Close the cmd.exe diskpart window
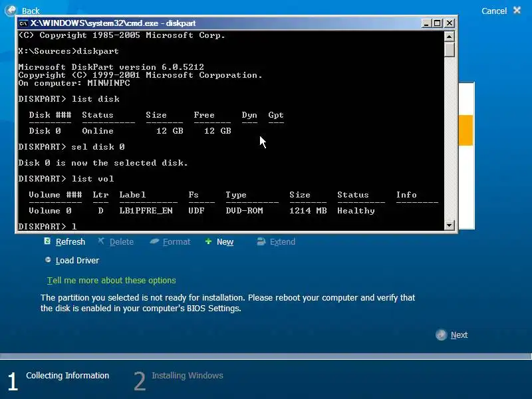 [450, 23]
